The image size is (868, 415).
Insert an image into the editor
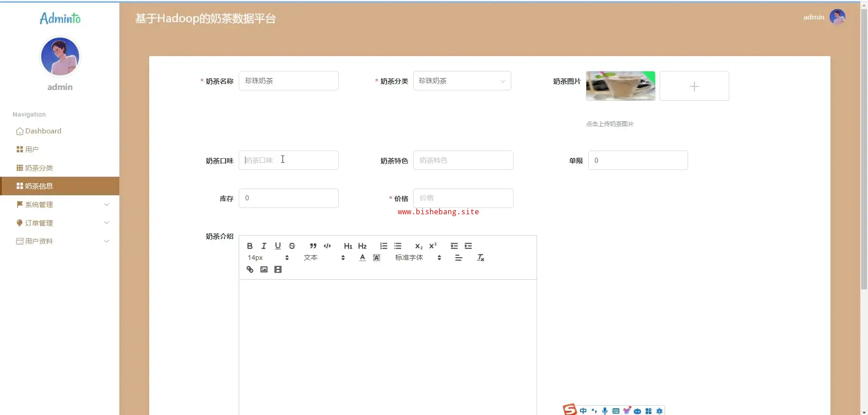point(264,269)
